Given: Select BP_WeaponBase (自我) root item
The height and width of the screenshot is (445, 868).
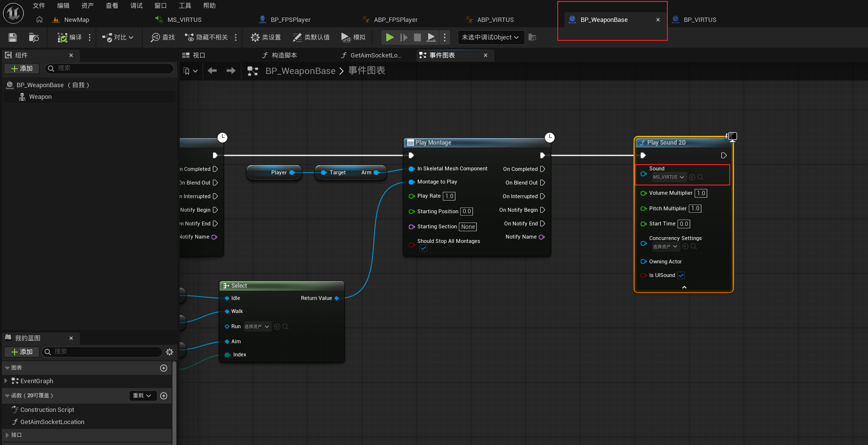Looking at the screenshot, I should (x=53, y=85).
